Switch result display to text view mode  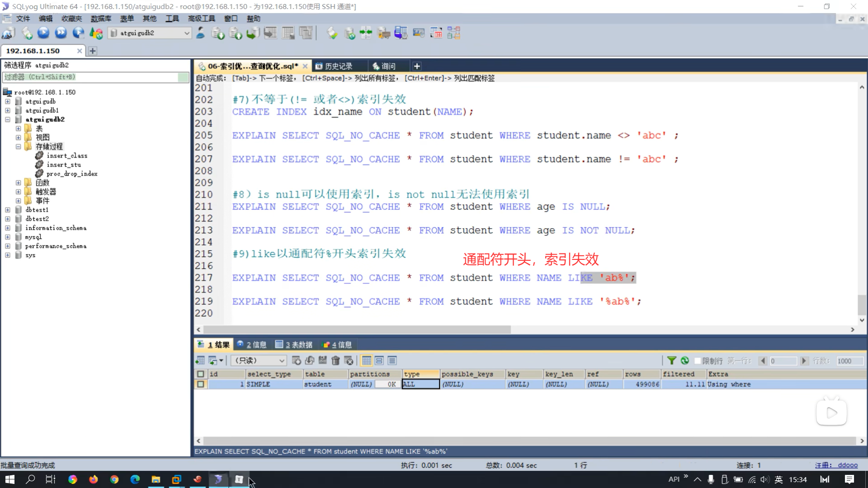click(392, 361)
